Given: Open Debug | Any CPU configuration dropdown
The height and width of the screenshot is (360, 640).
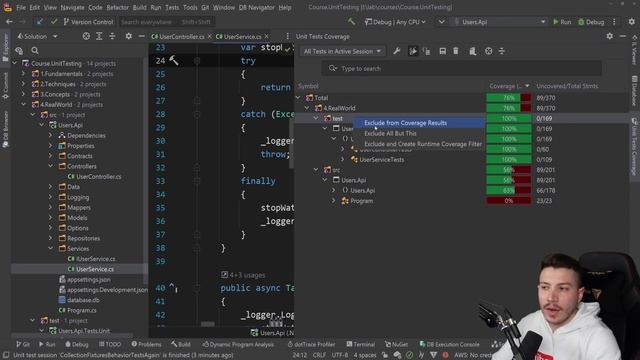Looking at the screenshot, I should 395,22.
